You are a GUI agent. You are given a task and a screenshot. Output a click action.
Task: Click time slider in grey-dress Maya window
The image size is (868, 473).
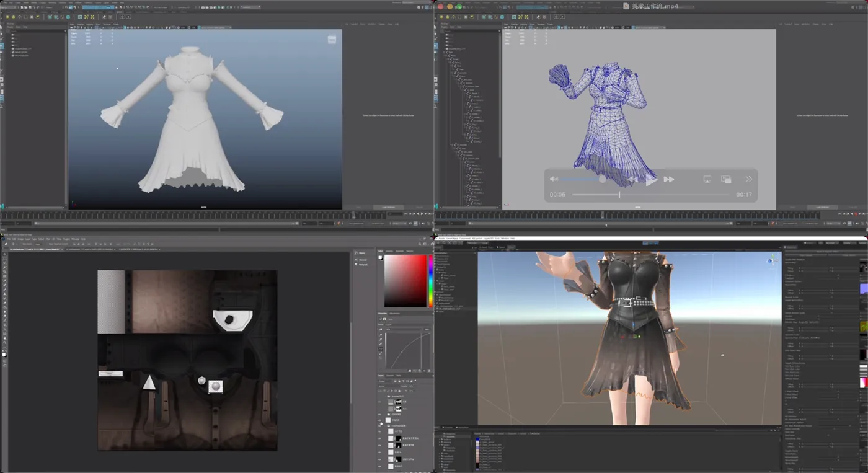click(192, 215)
